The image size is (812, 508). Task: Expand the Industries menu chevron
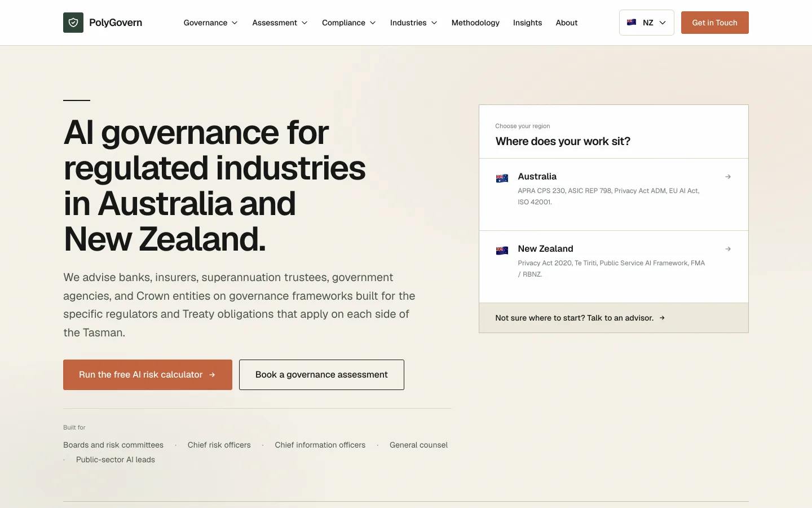(434, 23)
